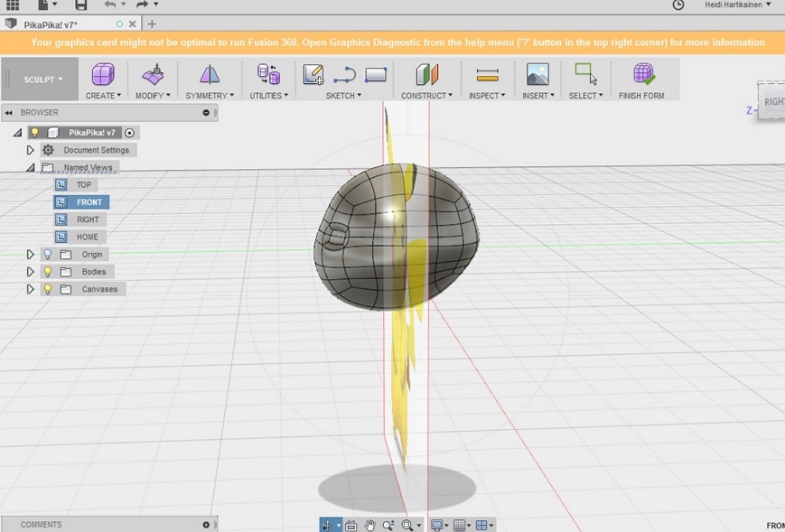Screen dimensions: 785x532
Task: Click the Edit Form modify icon
Action: coord(154,75)
